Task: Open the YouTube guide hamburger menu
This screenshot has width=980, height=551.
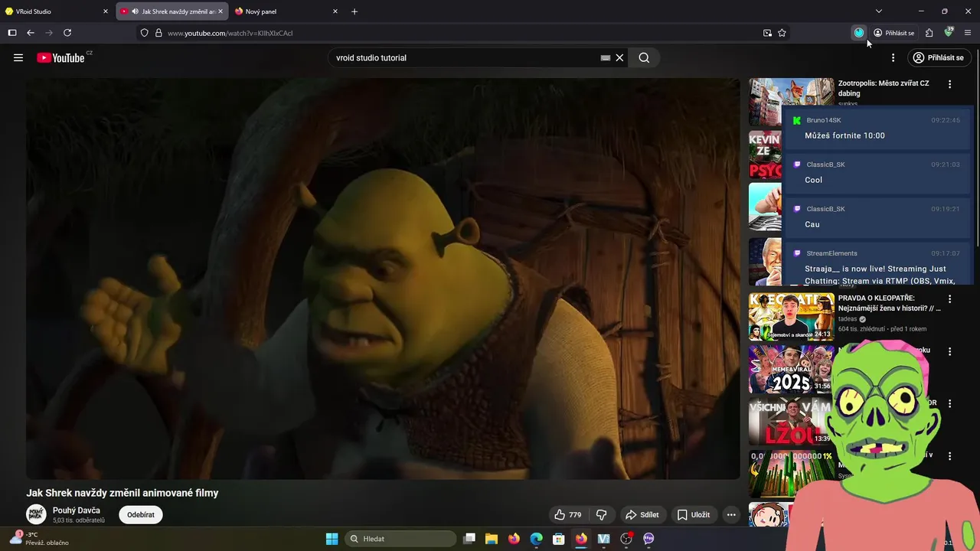Action: coord(18,57)
